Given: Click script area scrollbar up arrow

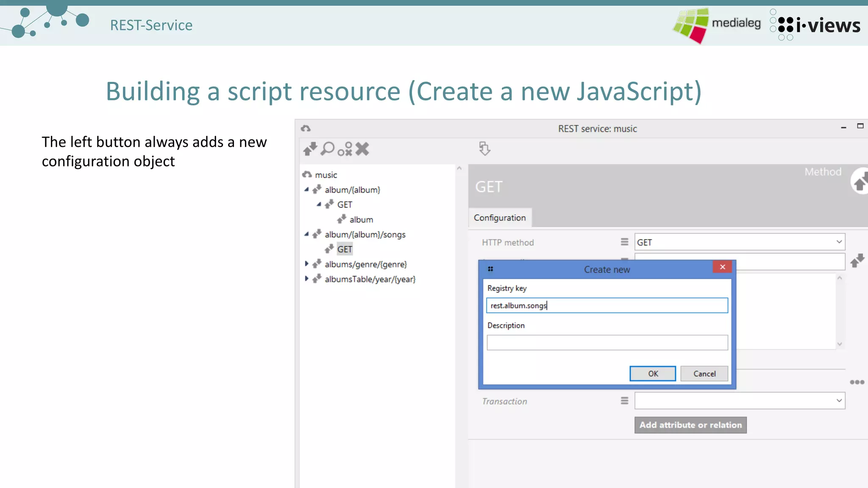Looking at the screenshot, I should tap(839, 278).
